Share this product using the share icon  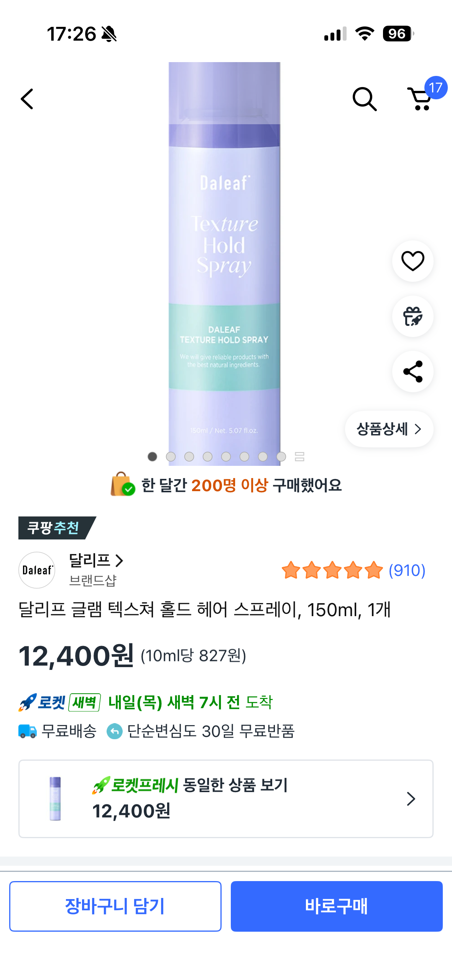click(x=413, y=372)
